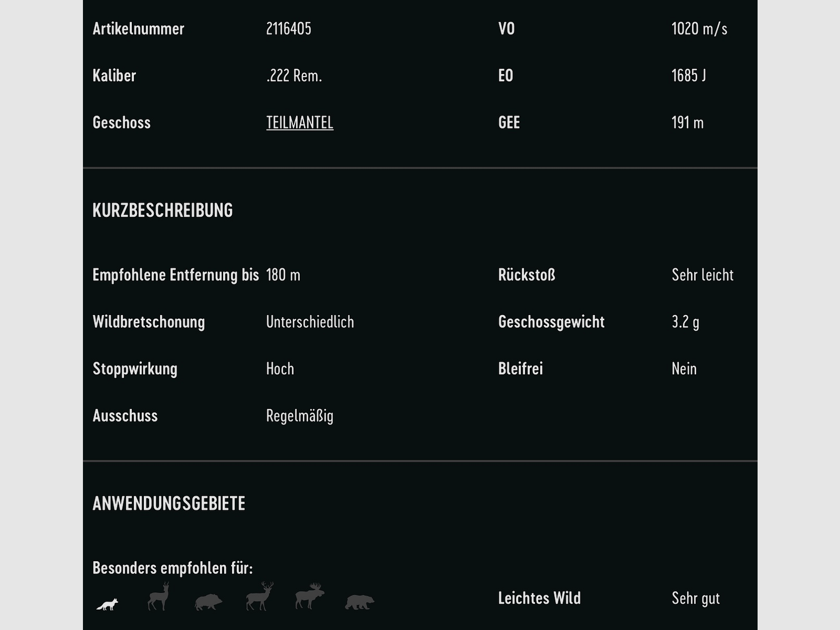840x630 pixels.
Task: Click the KURZBESCHREIBUNG section heading
Action: (163, 211)
